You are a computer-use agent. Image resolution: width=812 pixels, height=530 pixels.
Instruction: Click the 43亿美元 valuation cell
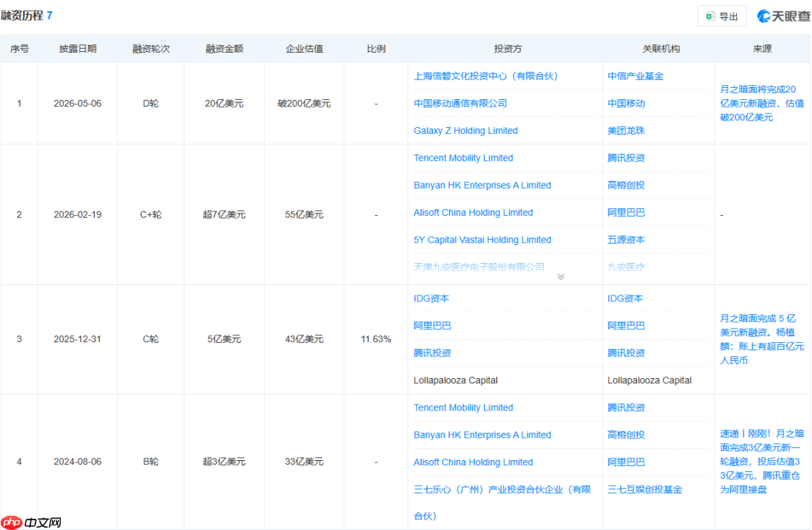point(304,340)
